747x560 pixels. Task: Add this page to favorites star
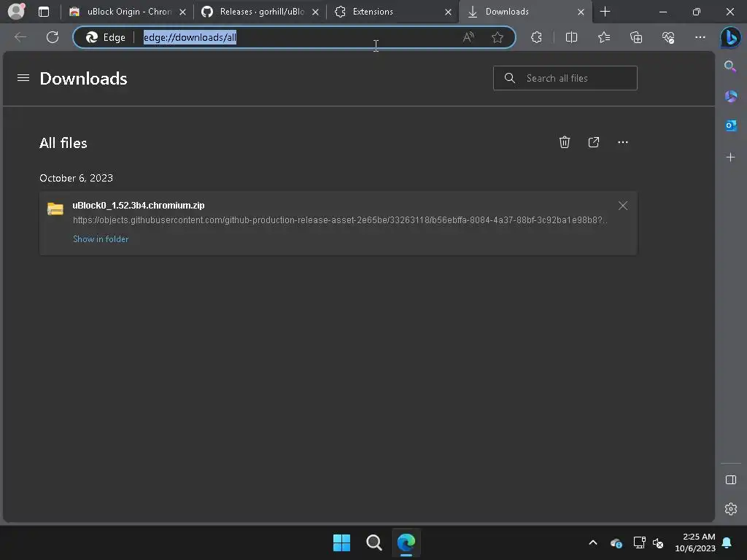click(x=498, y=37)
